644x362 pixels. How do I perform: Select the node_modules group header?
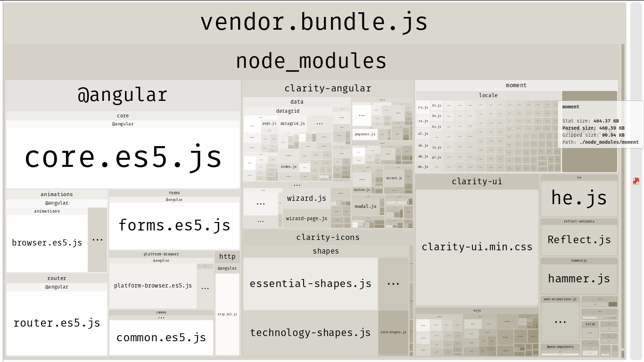point(311,62)
